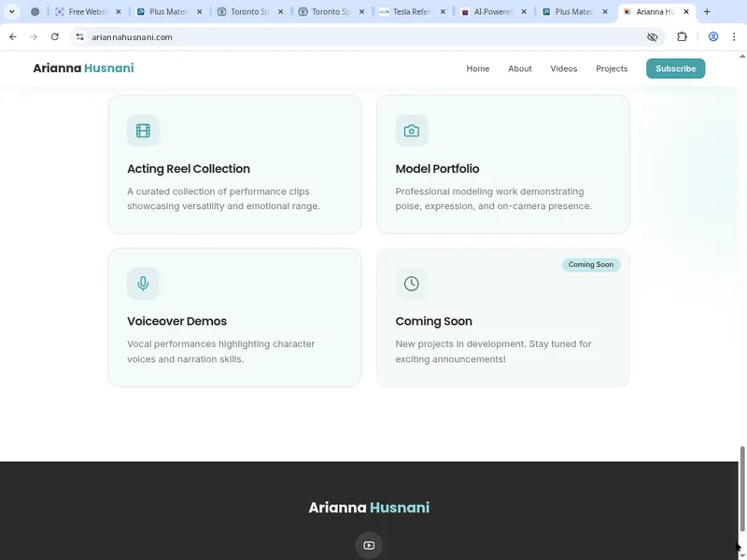Reload the page with the refresh icon

(55, 36)
